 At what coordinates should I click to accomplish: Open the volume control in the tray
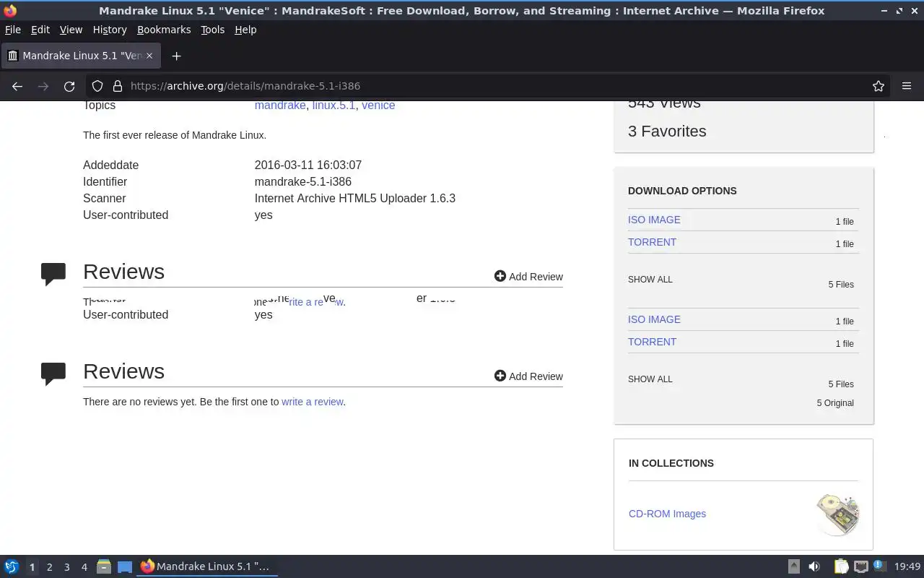814,567
